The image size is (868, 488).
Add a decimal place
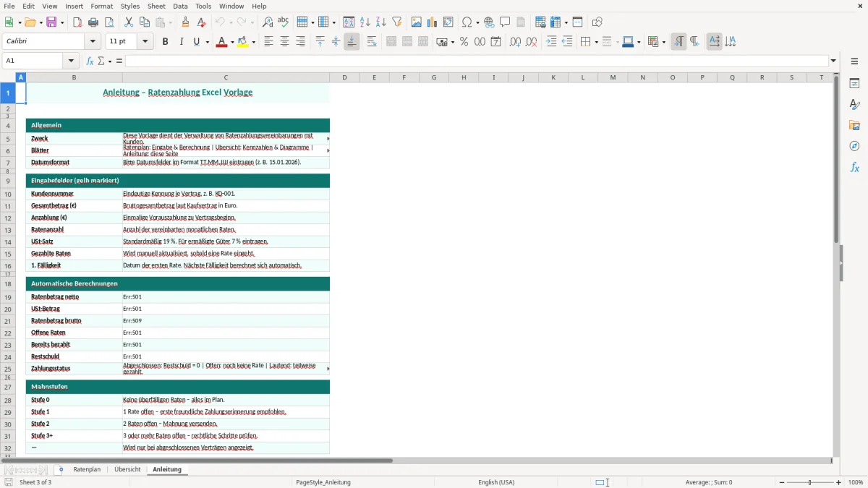[x=515, y=42]
